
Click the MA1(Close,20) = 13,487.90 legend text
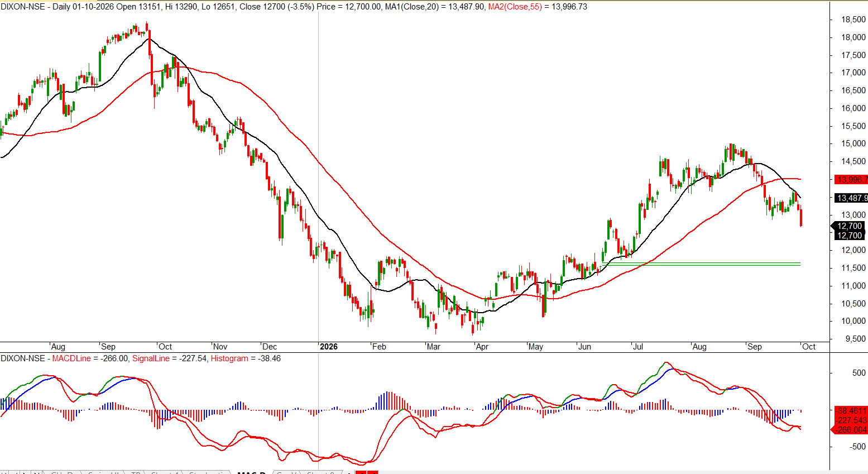(x=435, y=7)
